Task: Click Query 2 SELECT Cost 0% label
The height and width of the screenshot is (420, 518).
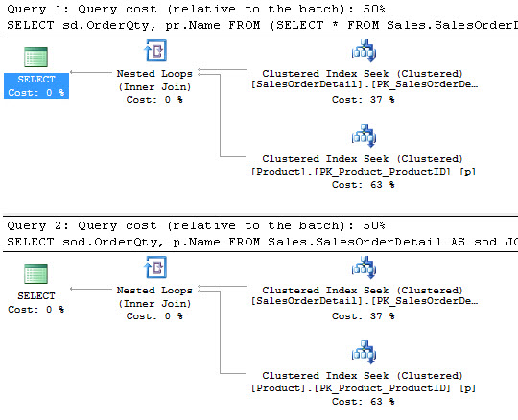Action: 36,303
